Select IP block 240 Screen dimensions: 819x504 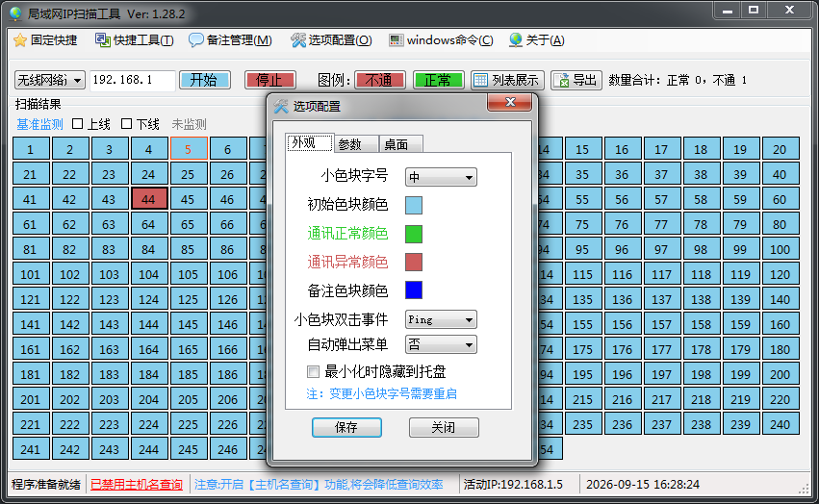(x=781, y=424)
